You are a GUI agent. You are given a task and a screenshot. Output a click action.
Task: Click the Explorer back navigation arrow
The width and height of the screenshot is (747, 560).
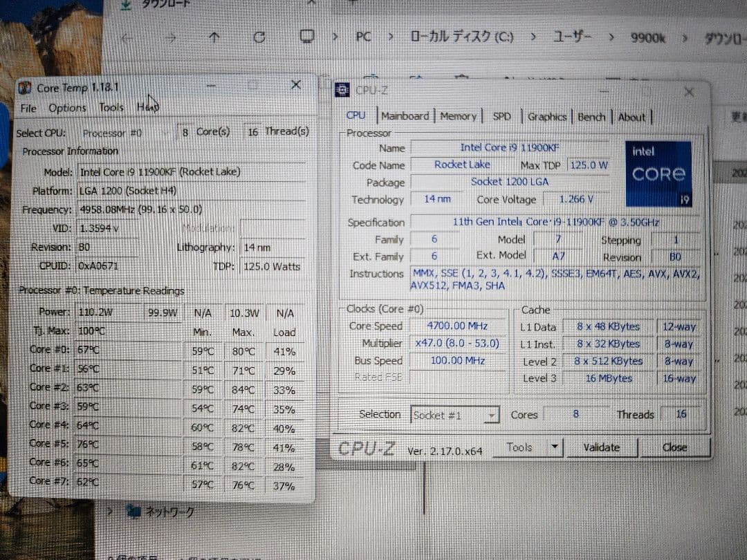tap(127, 37)
